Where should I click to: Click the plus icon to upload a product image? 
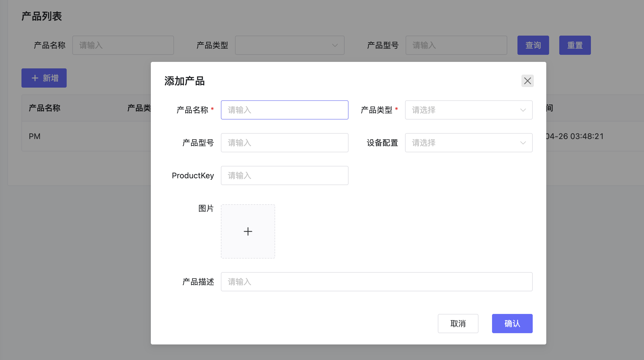tap(248, 231)
